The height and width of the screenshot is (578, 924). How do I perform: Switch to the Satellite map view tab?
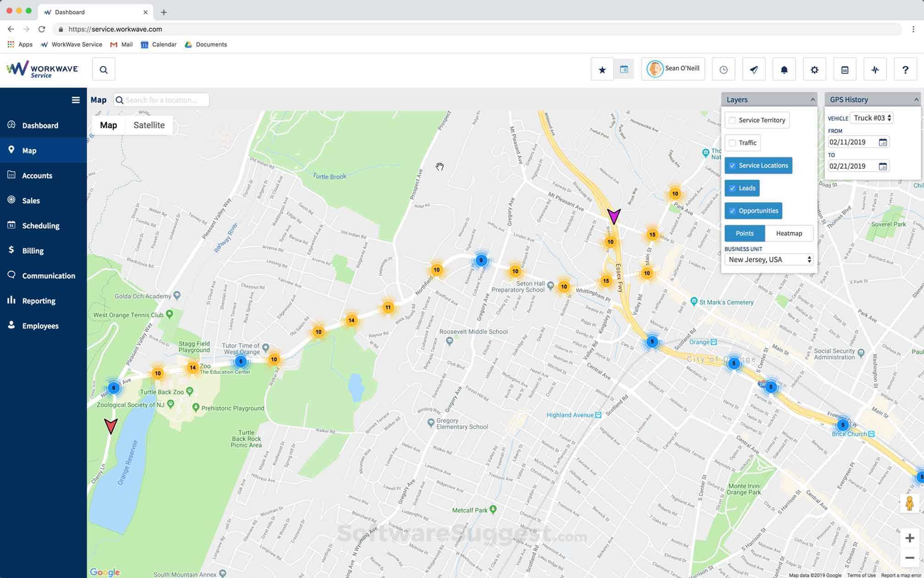click(x=149, y=125)
